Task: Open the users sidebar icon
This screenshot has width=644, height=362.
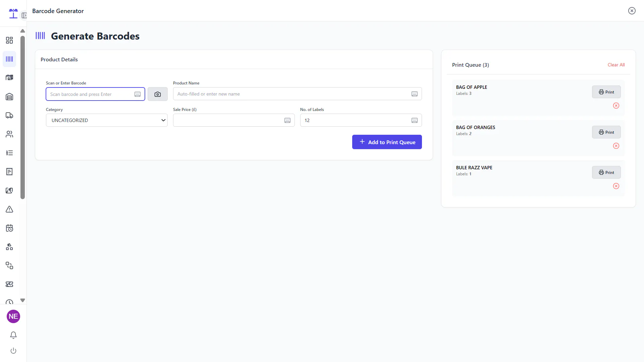Action: tap(9, 134)
